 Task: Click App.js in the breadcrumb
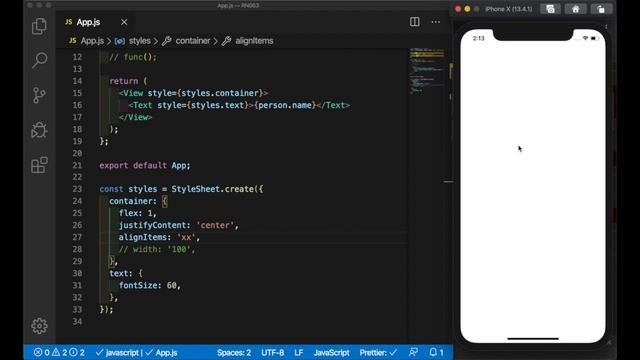coord(92,41)
